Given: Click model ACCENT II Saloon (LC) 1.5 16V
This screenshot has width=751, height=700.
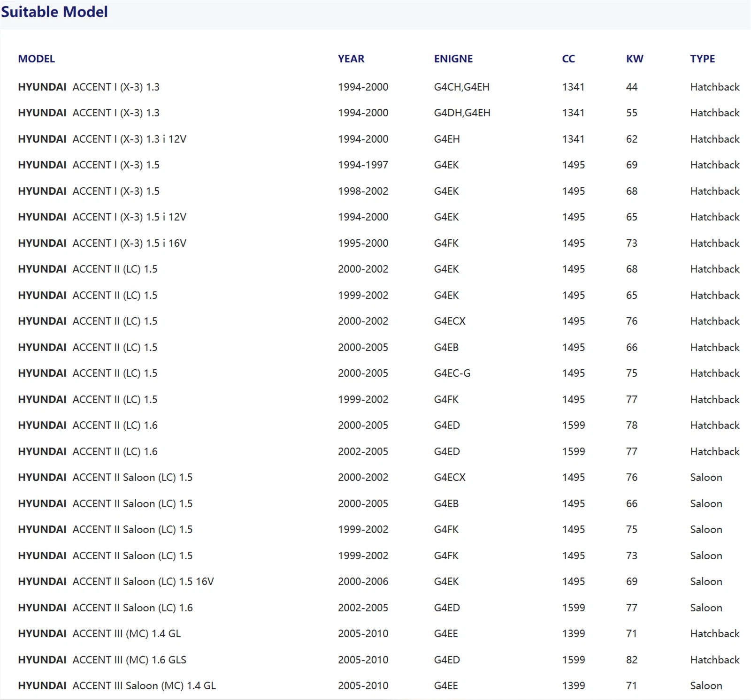Looking at the screenshot, I should [143, 581].
